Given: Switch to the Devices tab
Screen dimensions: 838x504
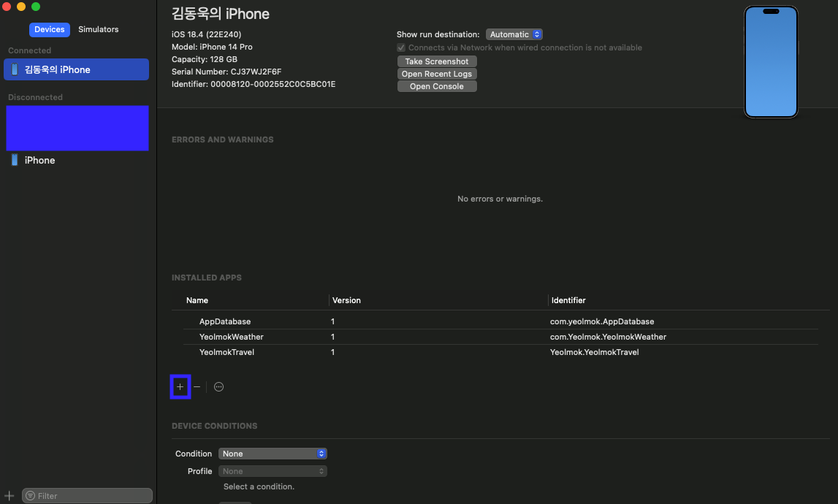Looking at the screenshot, I should coord(49,29).
